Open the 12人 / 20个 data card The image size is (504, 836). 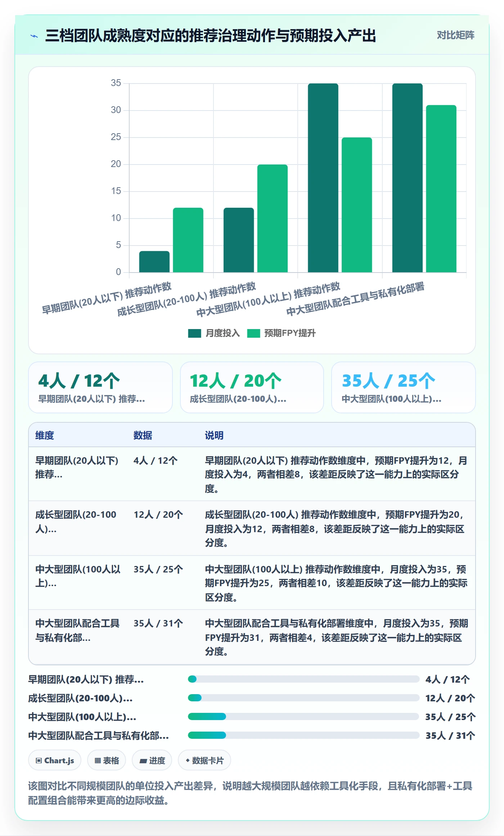point(252,387)
